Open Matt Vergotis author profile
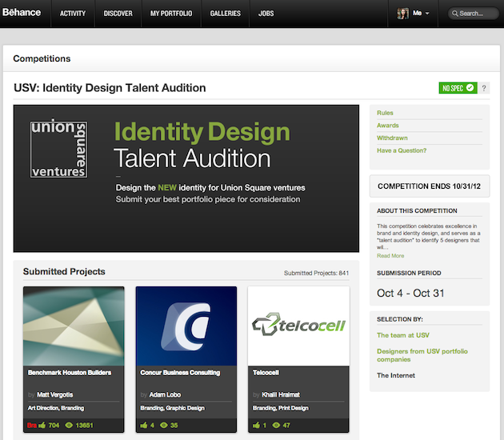Screen dimensions: 504x440 (x=55, y=394)
